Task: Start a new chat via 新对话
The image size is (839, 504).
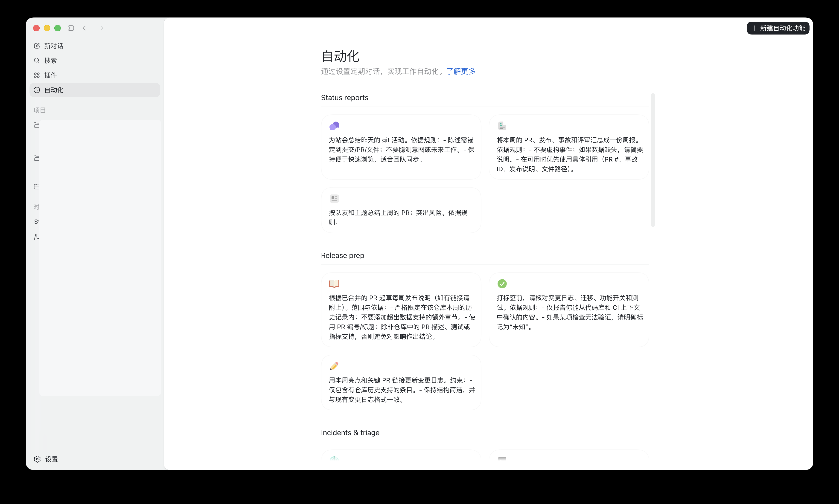Action: coord(94,46)
